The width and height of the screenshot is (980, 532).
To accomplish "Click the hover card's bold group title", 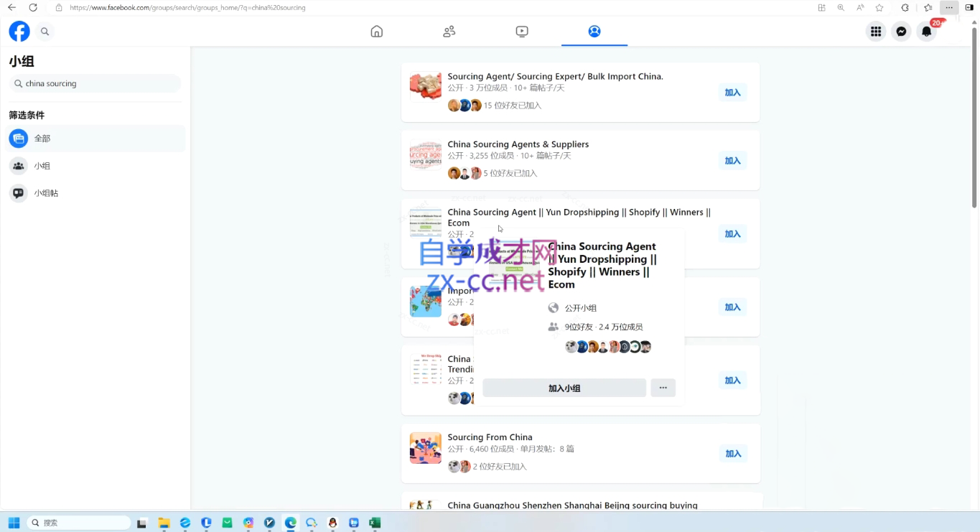I will (602, 266).
